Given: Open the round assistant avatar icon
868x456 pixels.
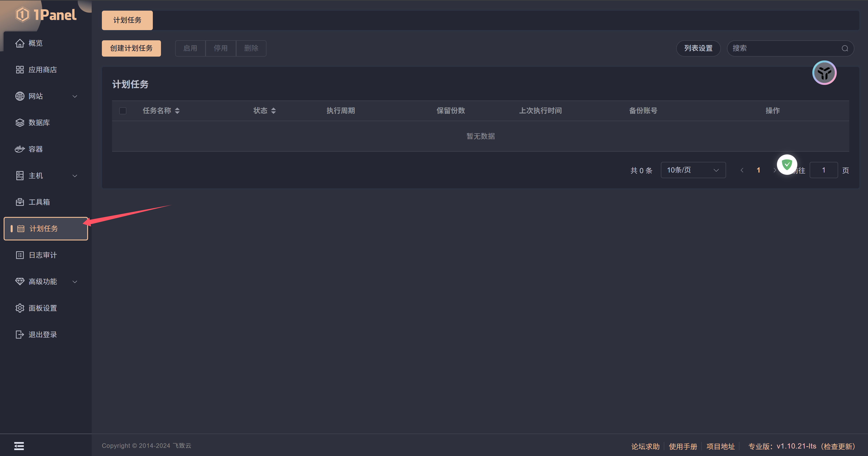Looking at the screenshot, I should (824, 73).
